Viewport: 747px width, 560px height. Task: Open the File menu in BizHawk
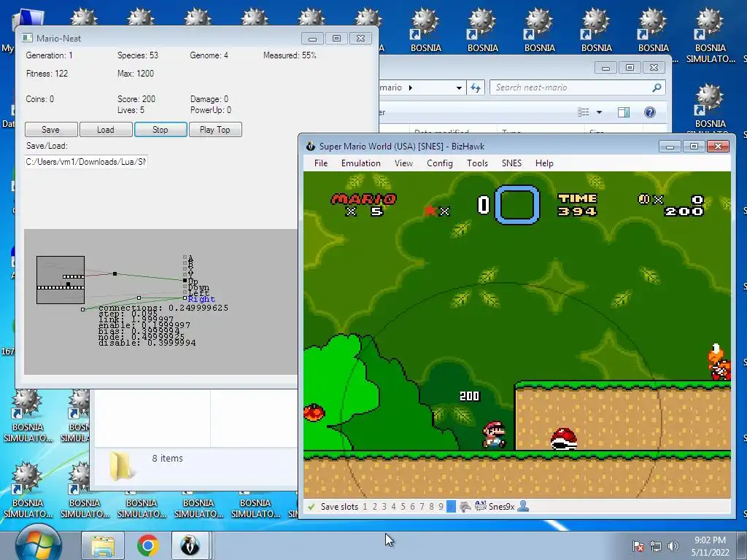pos(321,163)
